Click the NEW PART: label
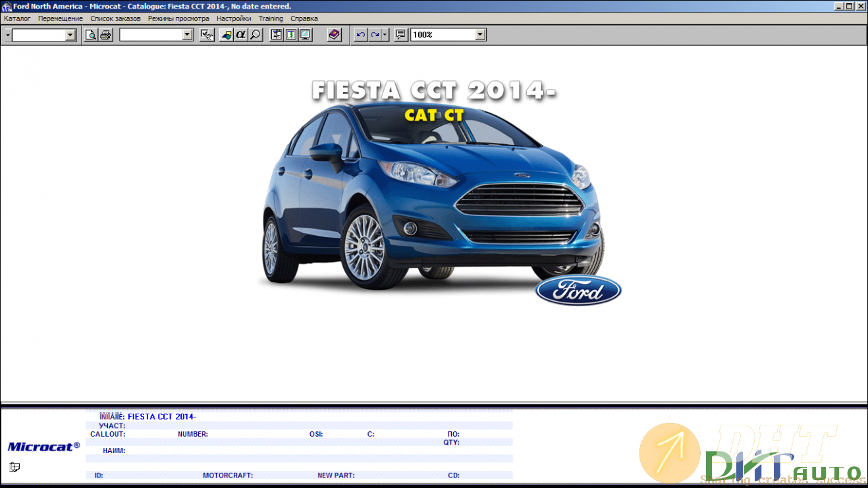This screenshot has height=488, width=868. (336, 475)
